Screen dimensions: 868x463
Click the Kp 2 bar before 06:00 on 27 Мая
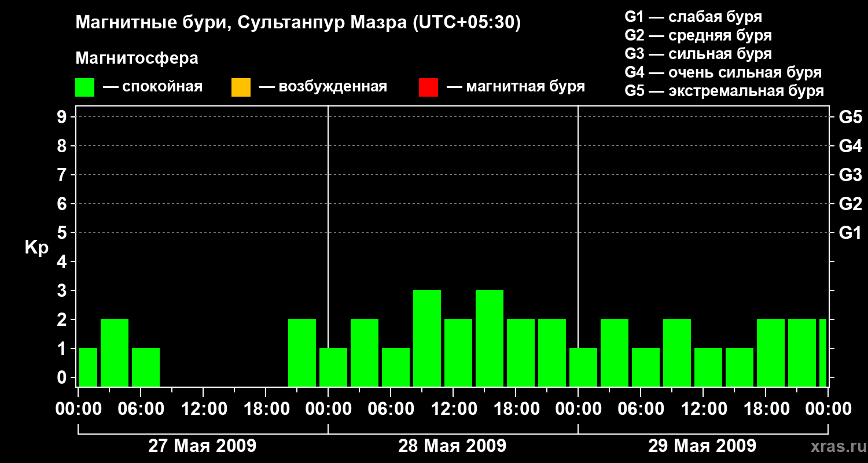(115, 352)
